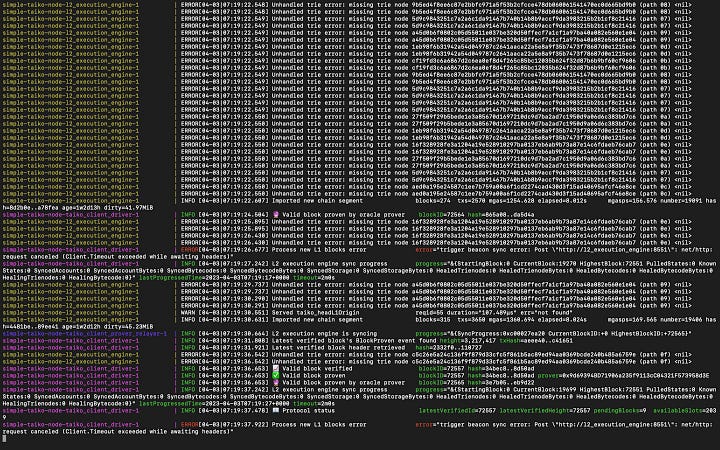
Task: Click the 'Valid block verified' message
Action: [317, 369]
